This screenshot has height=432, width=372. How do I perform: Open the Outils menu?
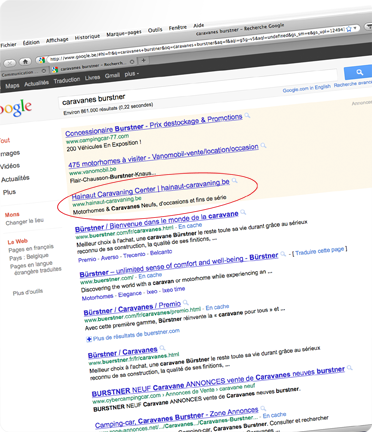coord(155,30)
